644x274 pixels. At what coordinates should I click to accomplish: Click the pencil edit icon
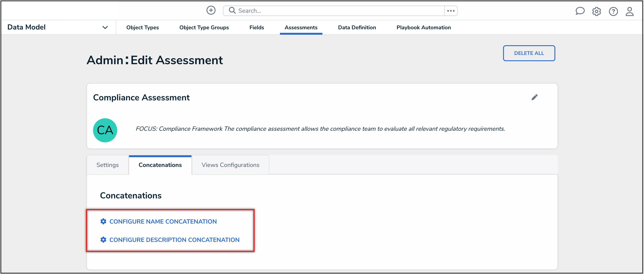tap(535, 97)
